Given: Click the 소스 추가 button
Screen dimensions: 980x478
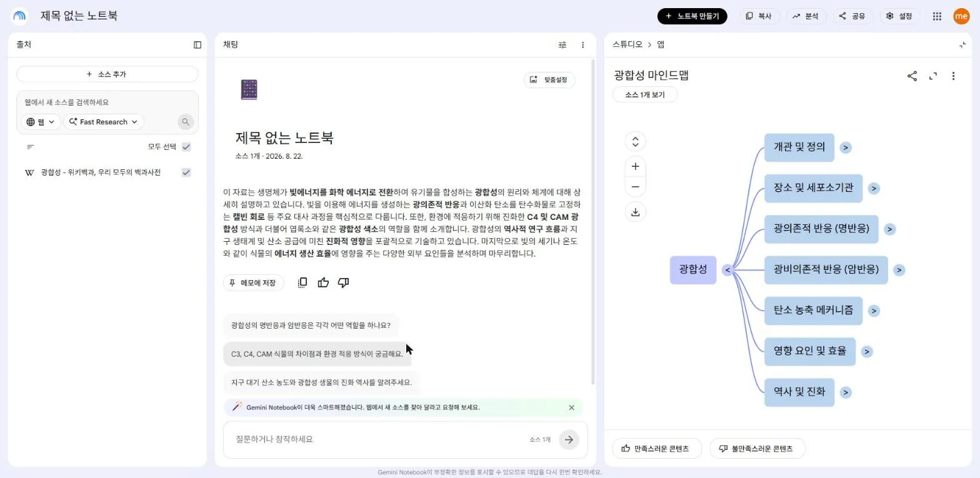Looking at the screenshot, I should [x=107, y=74].
